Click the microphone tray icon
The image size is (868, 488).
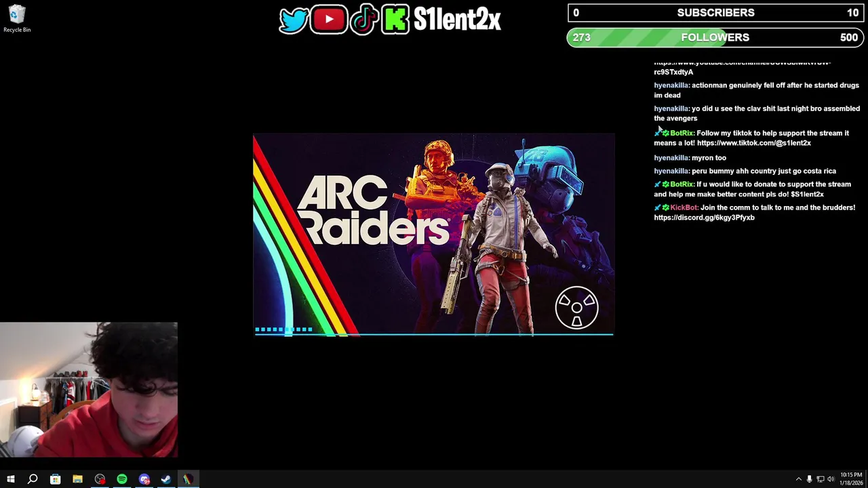809,479
